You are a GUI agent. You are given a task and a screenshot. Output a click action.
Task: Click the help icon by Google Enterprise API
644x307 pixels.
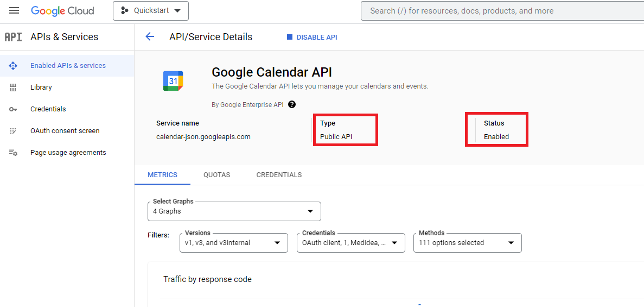(291, 104)
